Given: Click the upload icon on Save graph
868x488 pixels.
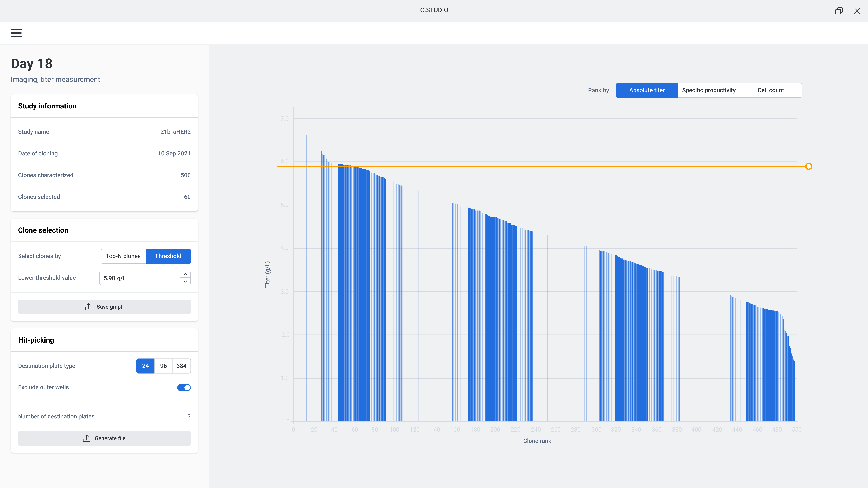Looking at the screenshot, I should pos(89,307).
